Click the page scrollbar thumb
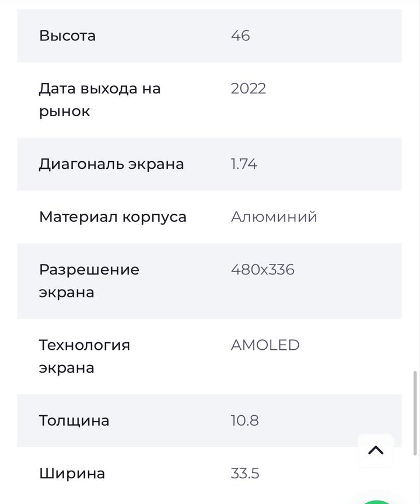The width and height of the screenshot is (420, 504). point(415,412)
